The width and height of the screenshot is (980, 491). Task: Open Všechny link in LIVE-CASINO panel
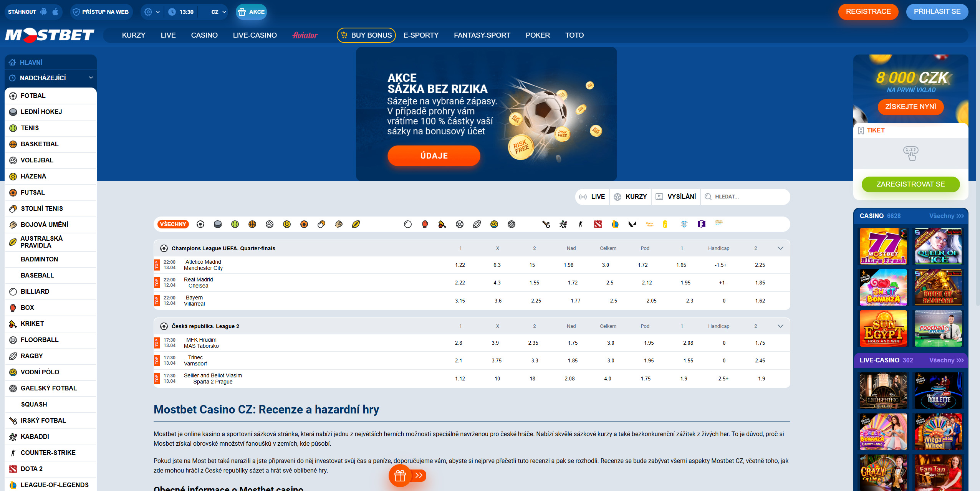[946, 360]
